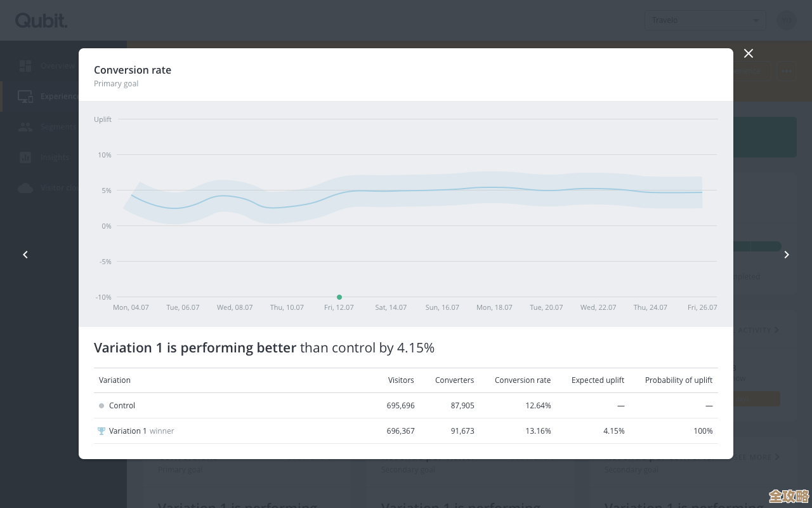Open the three-dot more options menu
This screenshot has height=508, width=812.
(x=787, y=71)
